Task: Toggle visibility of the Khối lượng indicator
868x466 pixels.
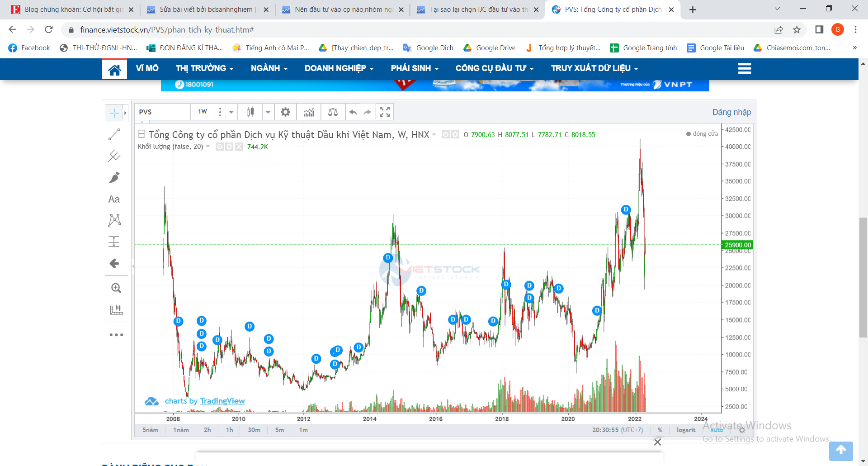Action: coord(220,147)
